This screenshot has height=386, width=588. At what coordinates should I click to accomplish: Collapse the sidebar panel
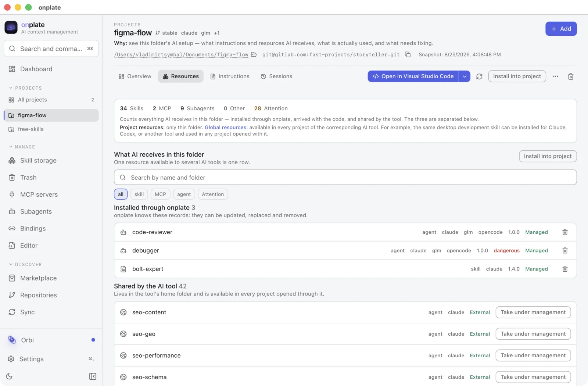[x=93, y=376]
